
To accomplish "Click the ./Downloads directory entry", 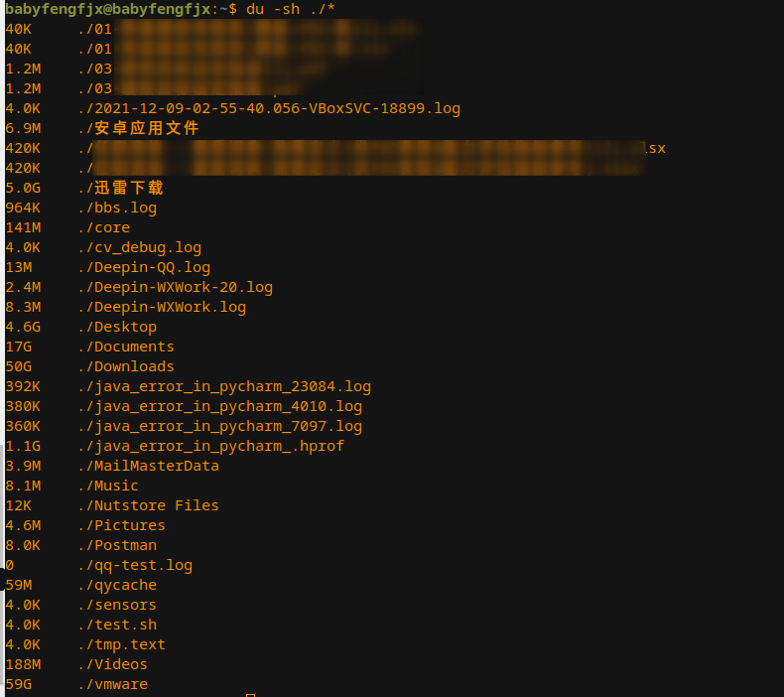I will pos(125,366).
